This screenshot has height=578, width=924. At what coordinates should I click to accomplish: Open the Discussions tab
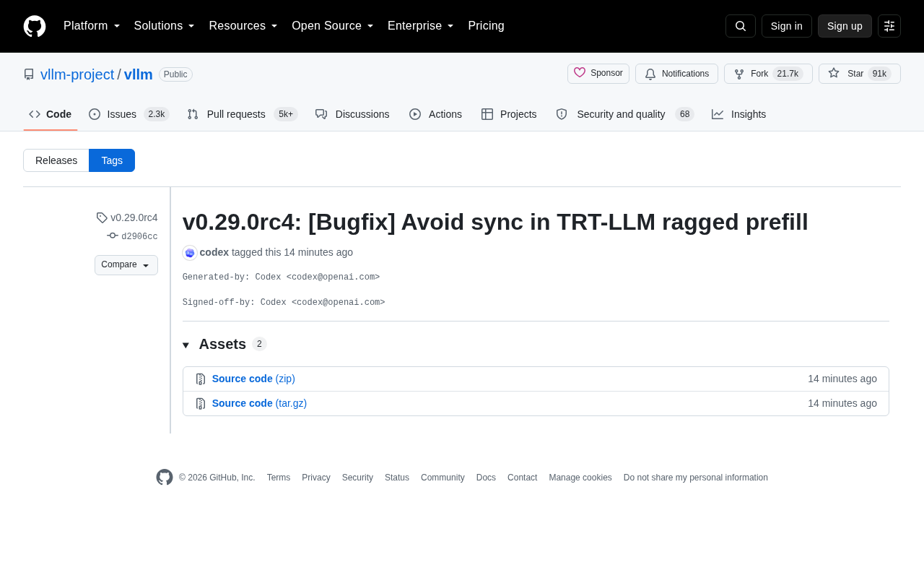(x=352, y=114)
